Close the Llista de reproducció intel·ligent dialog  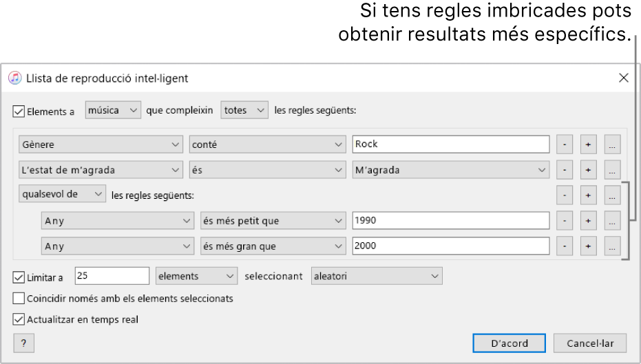tap(623, 78)
